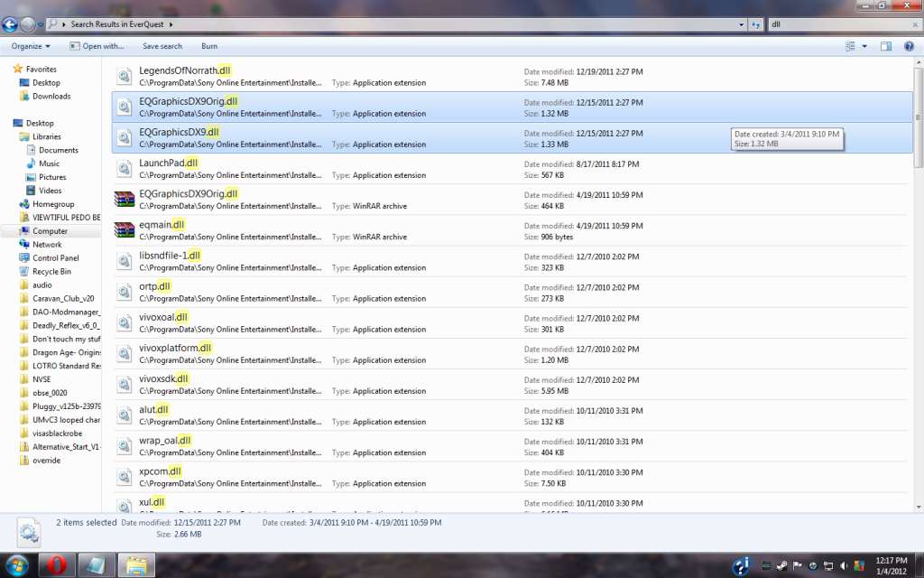Open the Action Center flag tray icon
This screenshot has height=578, width=924.
pyautogui.click(x=798, y=565)
